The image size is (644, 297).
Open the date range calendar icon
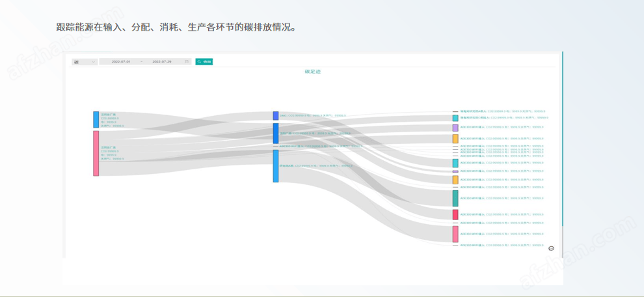[187, 62]
